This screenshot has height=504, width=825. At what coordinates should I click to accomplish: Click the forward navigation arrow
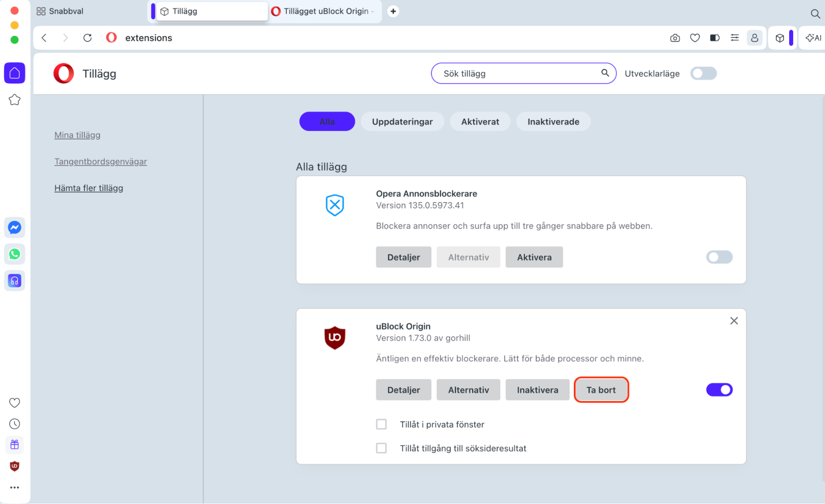65,38
